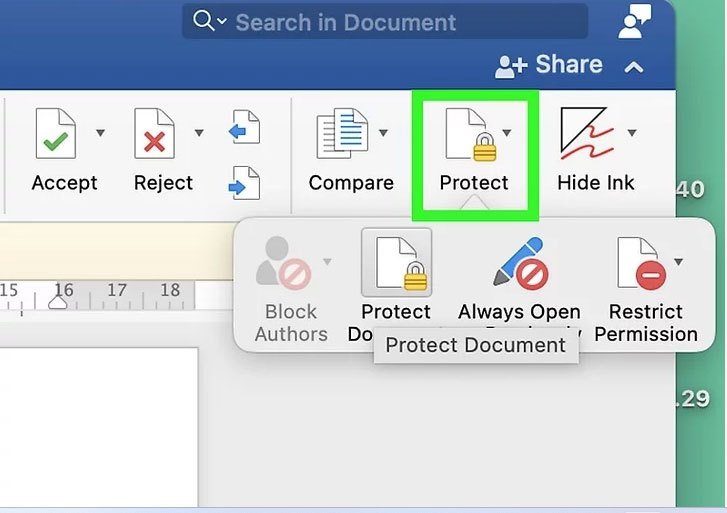Go to the next change arrow icon
The width and height of the screenshot is (727, 513).
coord(244,183)
